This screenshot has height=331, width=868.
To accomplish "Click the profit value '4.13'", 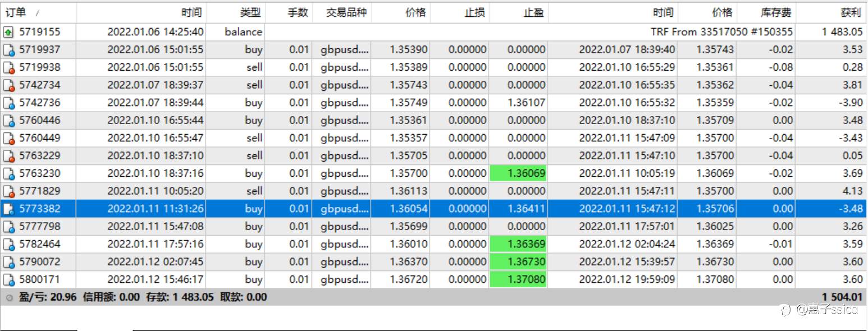I will pos(853,191).
